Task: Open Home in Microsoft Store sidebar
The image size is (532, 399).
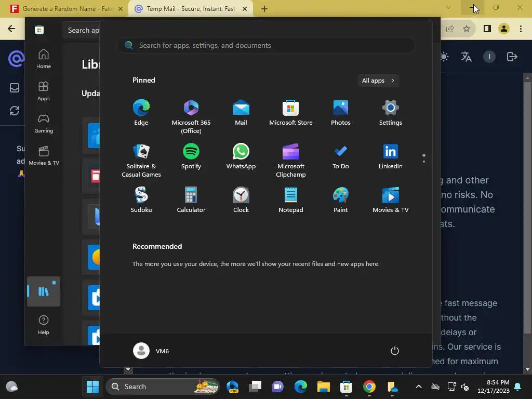Action: tap(44, 59)
